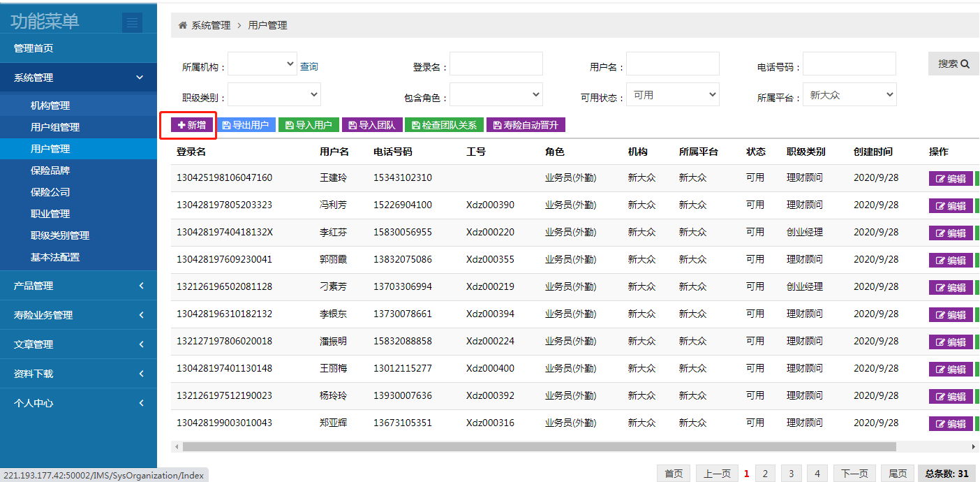Screen dimensions: 980x482
Task: Click the 搜索 magnifier search button
Action: click(x=953, y=64)
